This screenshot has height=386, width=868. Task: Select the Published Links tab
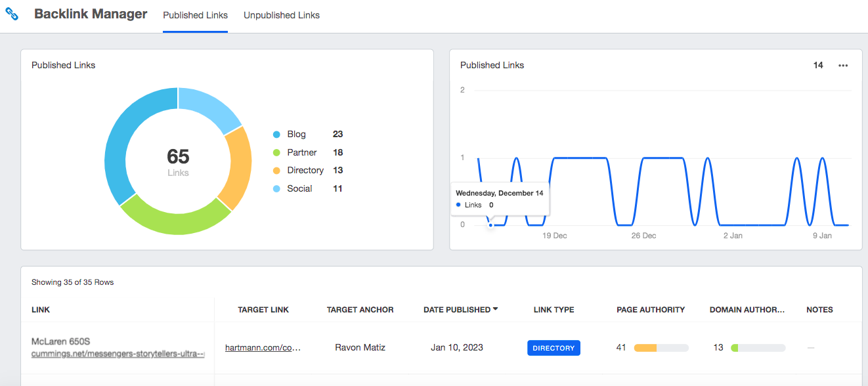click(x=195, y=15)
